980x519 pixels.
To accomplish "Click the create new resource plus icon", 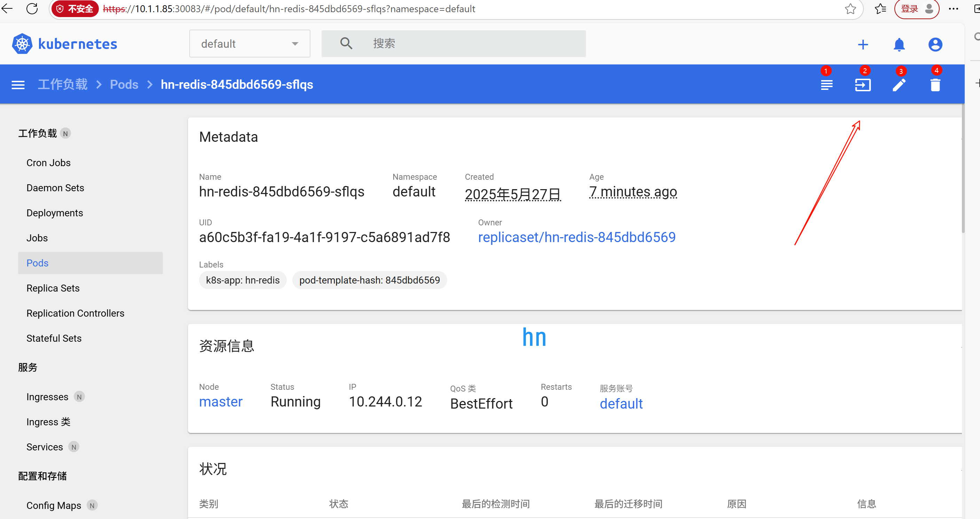I will (x=863, y=45).
